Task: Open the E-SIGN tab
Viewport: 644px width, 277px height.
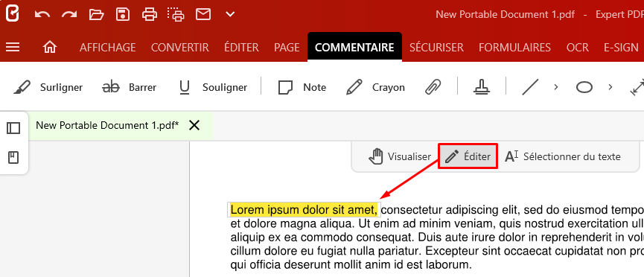Action: (621, 47)
